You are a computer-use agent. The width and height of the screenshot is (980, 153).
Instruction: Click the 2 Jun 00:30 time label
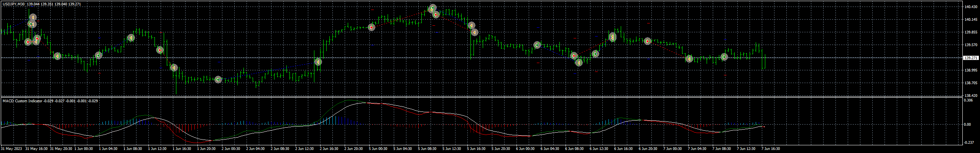pyautogui.click(x=231, y=148)
